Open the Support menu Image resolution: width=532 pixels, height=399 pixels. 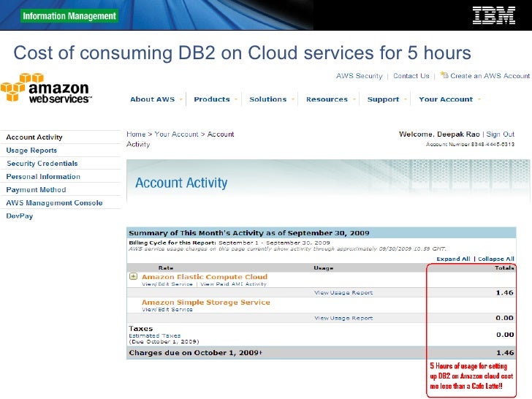click(383, 99)
